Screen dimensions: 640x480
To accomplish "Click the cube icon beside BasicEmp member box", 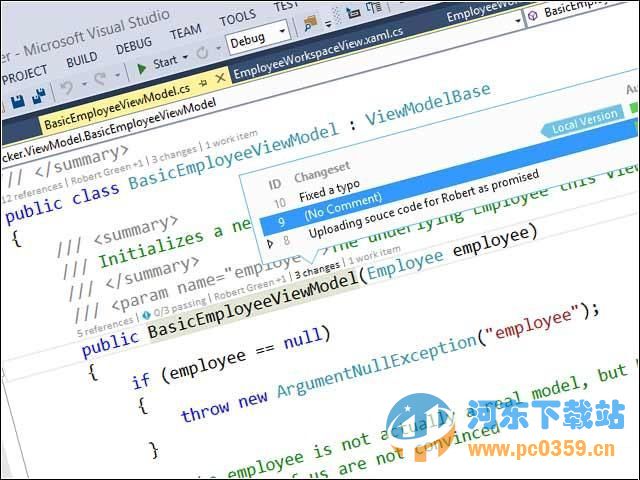I will (533, 16).
